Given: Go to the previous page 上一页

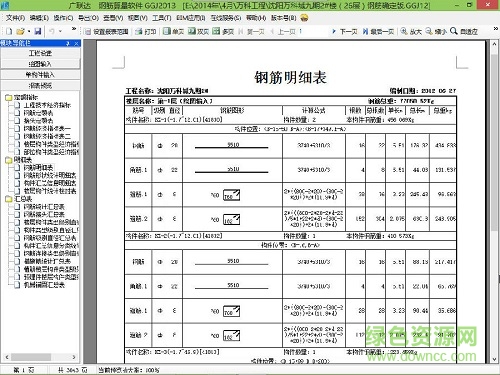Looking at the screenshot, I should click(283, 32).
